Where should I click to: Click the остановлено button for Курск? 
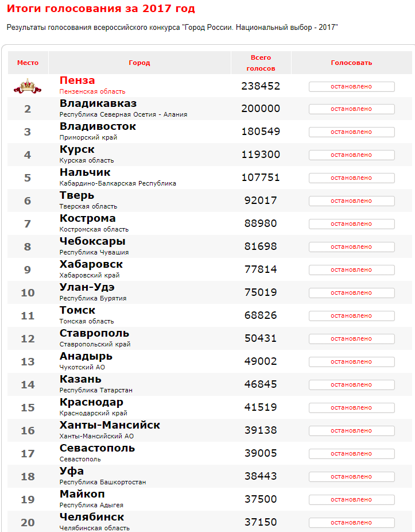tap(352, 155)
